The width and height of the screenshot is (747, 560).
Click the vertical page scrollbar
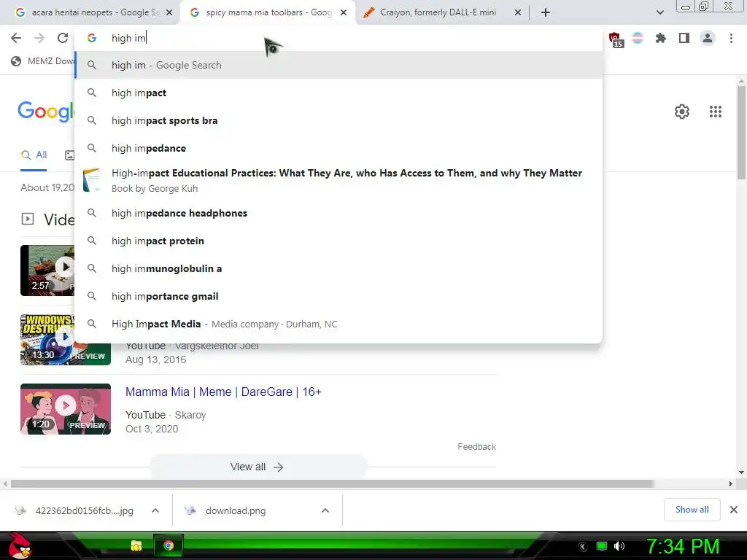pos(741,133)
